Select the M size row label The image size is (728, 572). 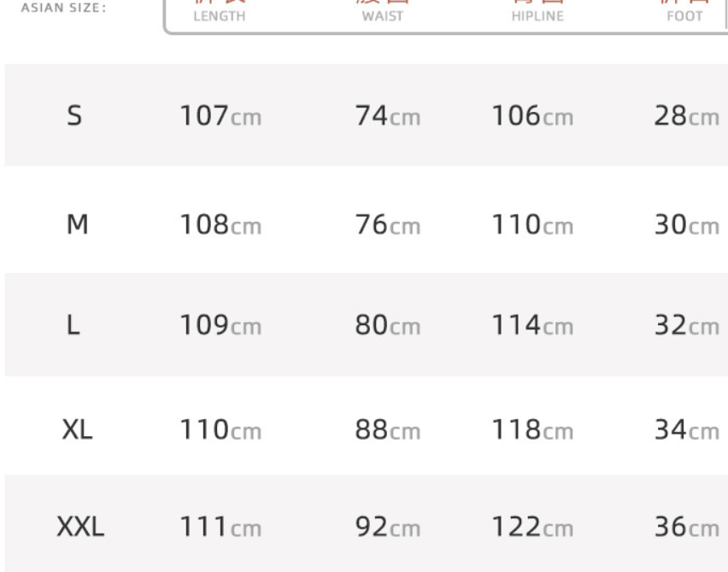click(77, 225)
